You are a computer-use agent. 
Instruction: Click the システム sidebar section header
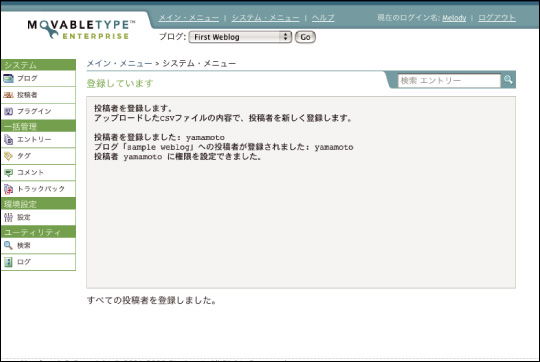[x=38, y=65]
